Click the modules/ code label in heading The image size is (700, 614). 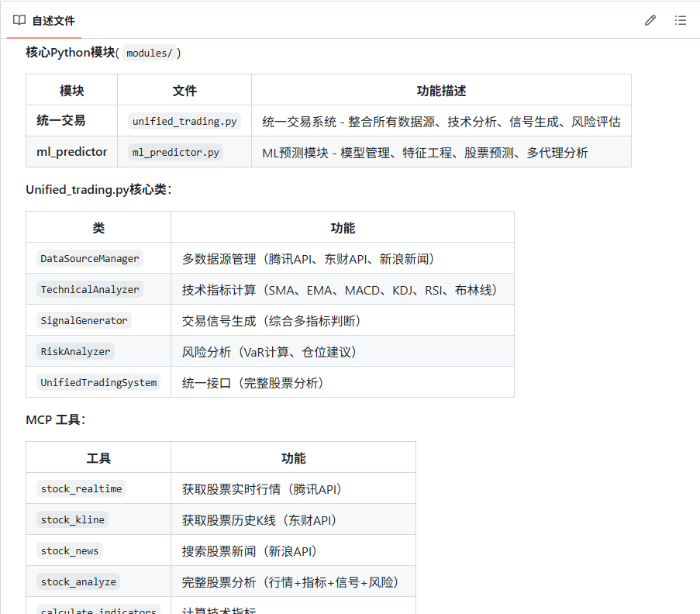coord(149,53)
